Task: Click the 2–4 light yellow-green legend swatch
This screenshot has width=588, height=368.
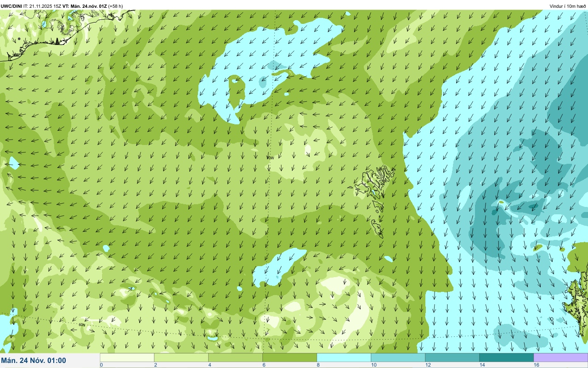Action: click(x=181, y=357)
